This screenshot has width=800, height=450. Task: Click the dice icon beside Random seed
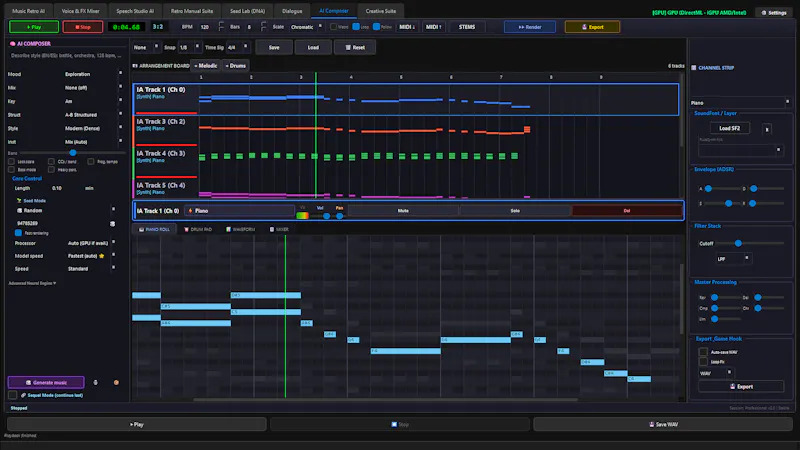click(20, 210)
